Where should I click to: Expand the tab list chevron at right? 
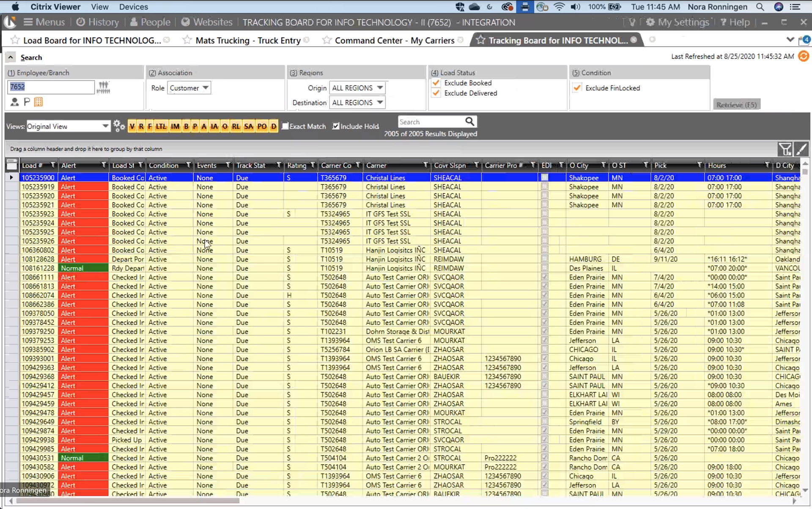click(x=790, y=40)
